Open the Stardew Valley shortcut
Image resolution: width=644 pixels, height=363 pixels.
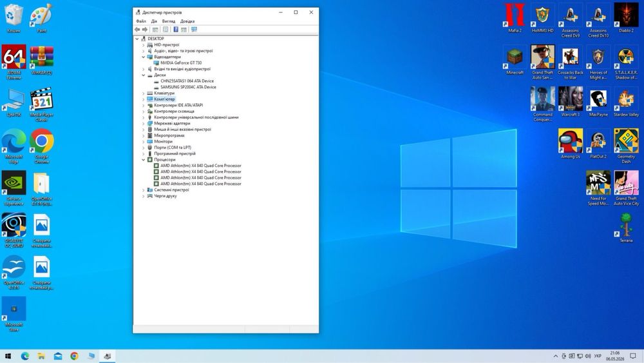pos(627,102)
